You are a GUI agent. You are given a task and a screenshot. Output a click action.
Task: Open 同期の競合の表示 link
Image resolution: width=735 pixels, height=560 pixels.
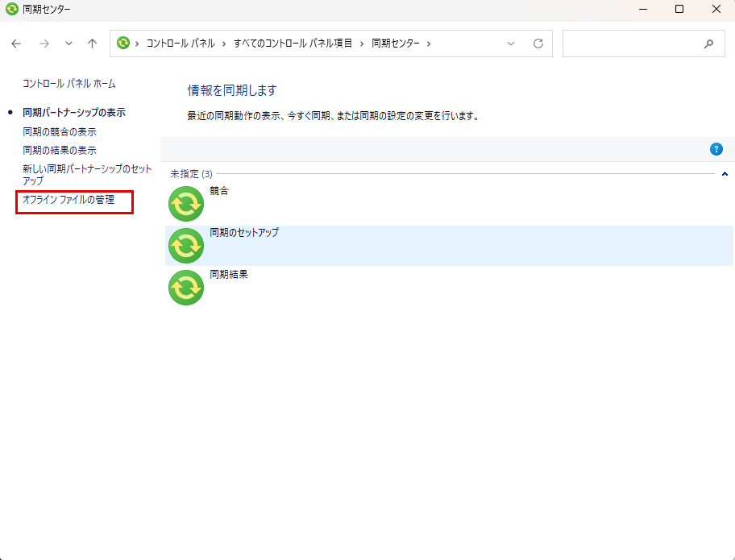60,131
